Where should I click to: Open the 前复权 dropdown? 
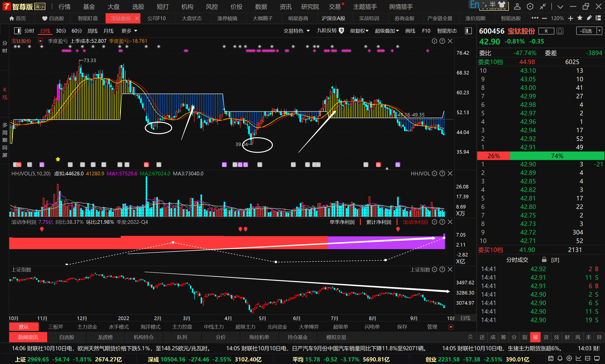click(x=359, y=31)
